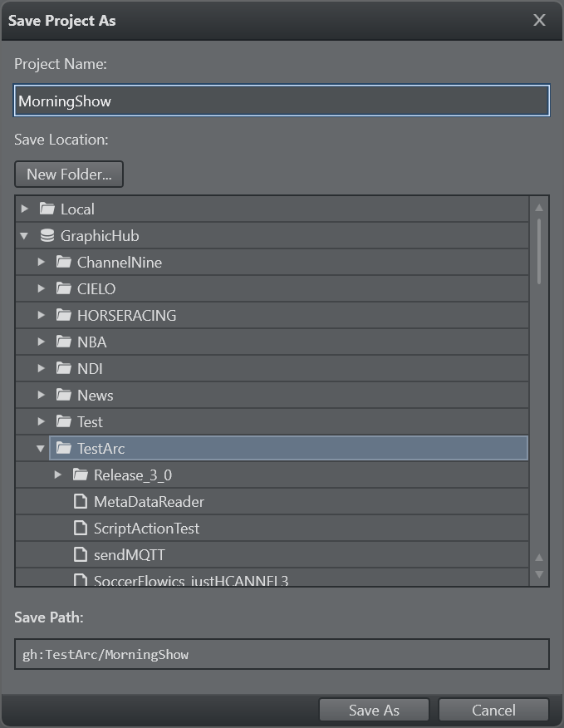Click the GraphicHub database icon
The image size is (564, 728).
(47, 236)
